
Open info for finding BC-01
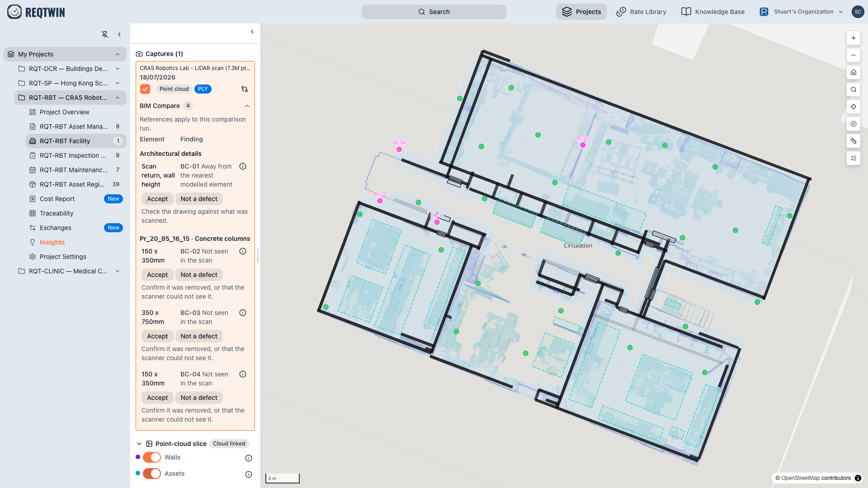[243, 166]
